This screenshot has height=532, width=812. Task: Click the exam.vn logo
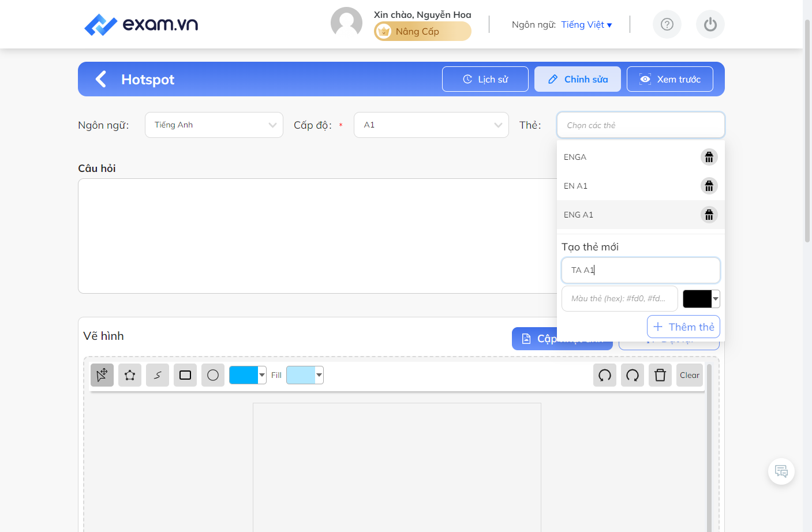(141, 24)
